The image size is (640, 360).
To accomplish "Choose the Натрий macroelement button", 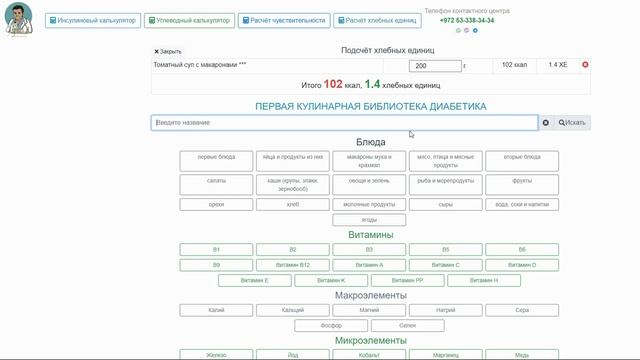I will [x=446, y=310].
